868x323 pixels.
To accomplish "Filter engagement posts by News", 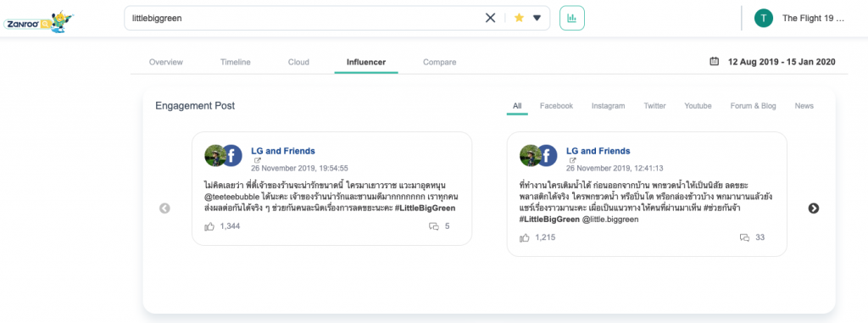I will 804,106.
